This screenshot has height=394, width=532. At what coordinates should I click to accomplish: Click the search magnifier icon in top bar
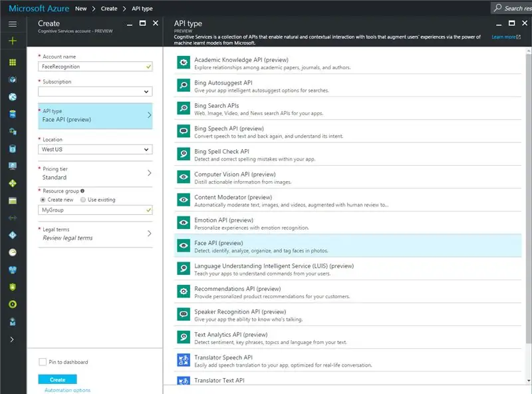(497, 8)
